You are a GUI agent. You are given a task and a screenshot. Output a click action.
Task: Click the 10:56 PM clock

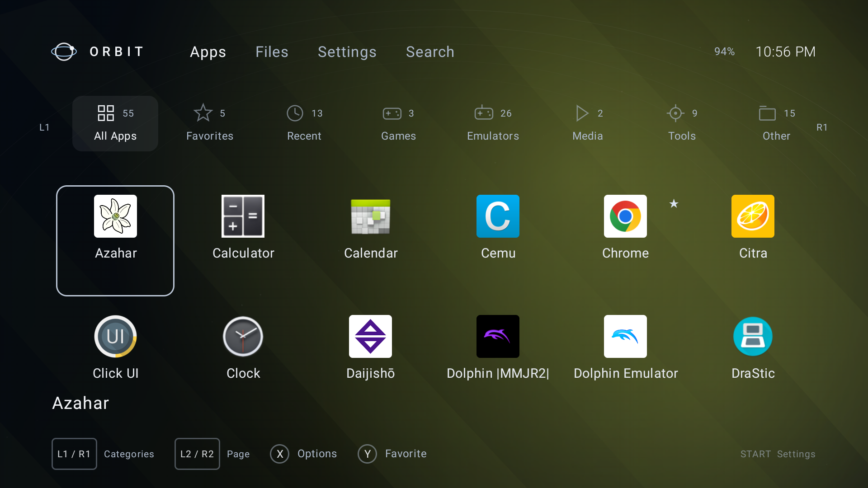tap(785, 52)
